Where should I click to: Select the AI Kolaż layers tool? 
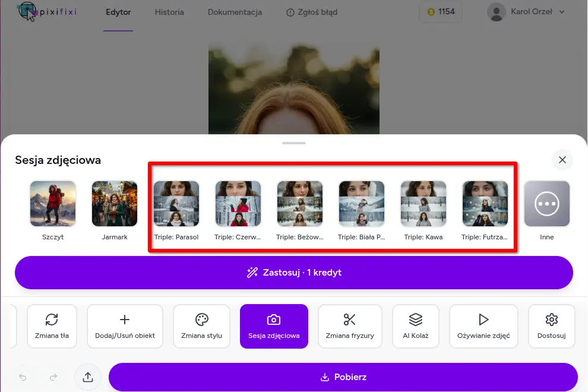pos(416,326)
